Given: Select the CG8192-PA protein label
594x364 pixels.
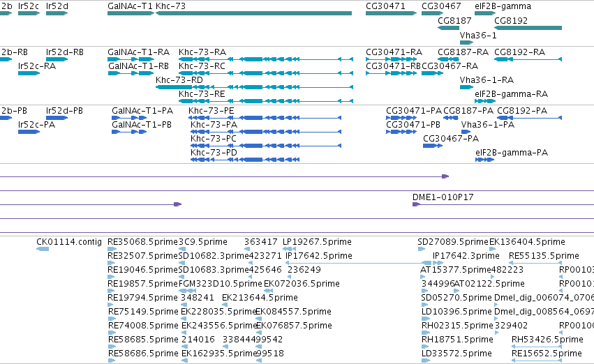Looking at the screenshot, I should 522,110.
